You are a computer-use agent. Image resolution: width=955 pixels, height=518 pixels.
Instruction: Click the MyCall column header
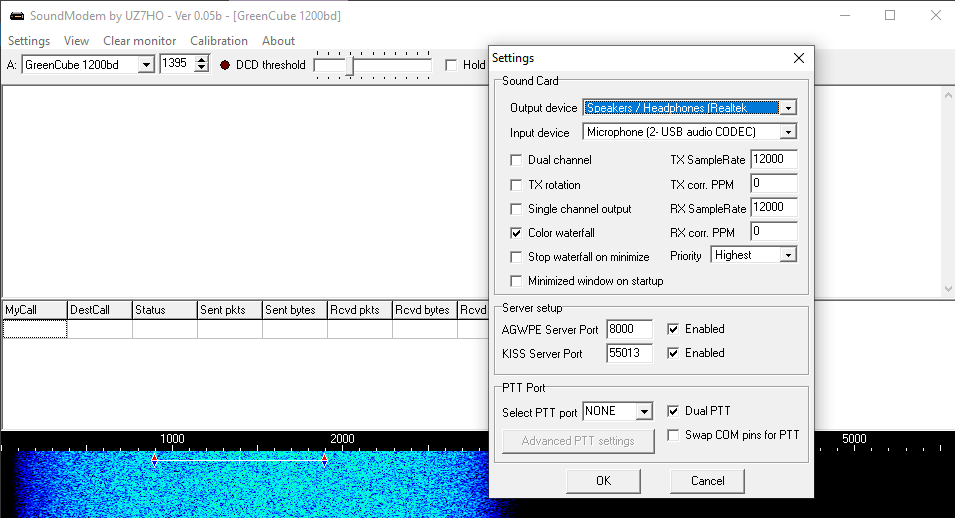click(35, 310)
